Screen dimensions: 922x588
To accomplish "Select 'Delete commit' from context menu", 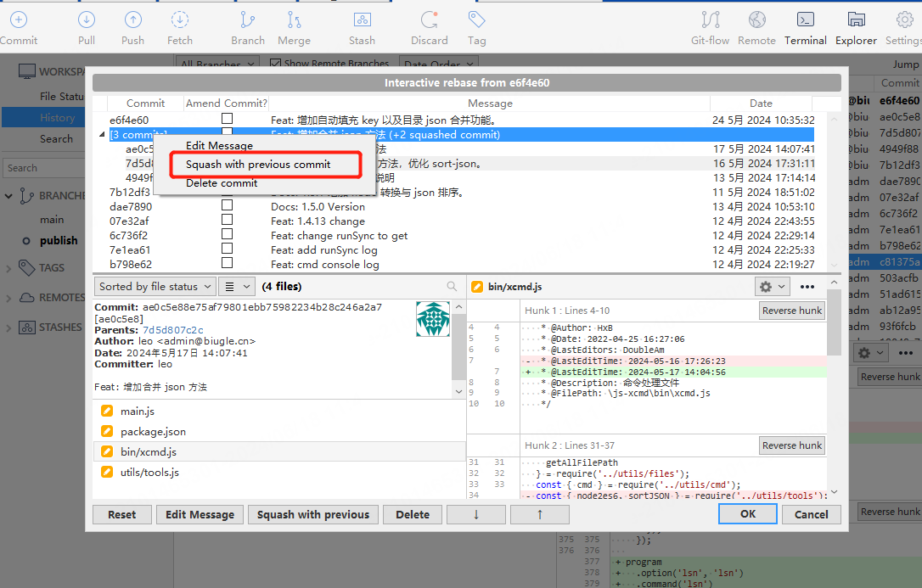I will pyautogui.click(x=222, y=182).
